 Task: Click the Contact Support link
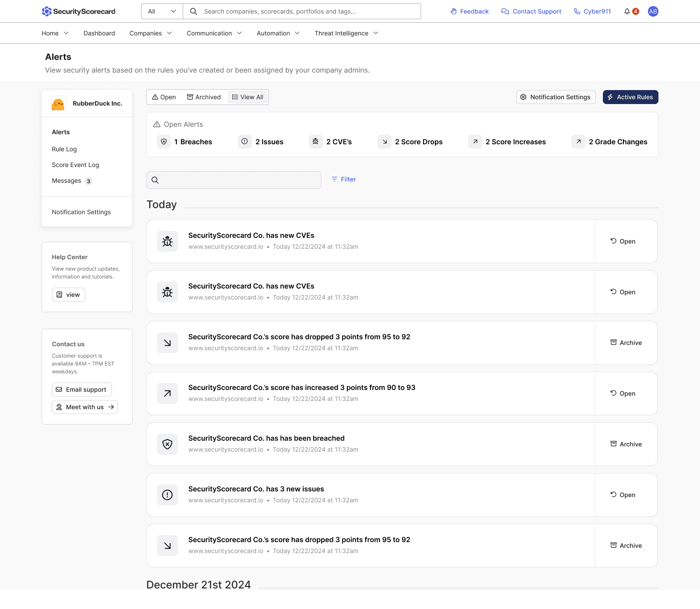(x=531, y=11)
